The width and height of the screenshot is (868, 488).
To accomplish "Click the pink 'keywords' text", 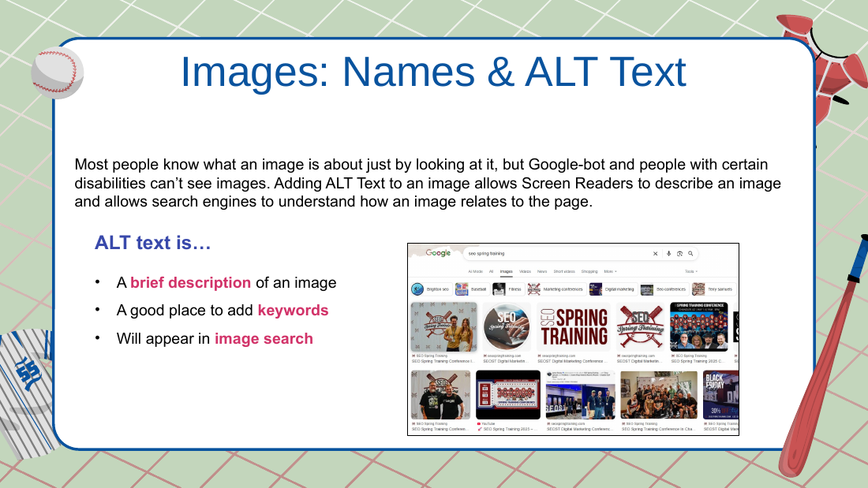I will coord(293,311).
